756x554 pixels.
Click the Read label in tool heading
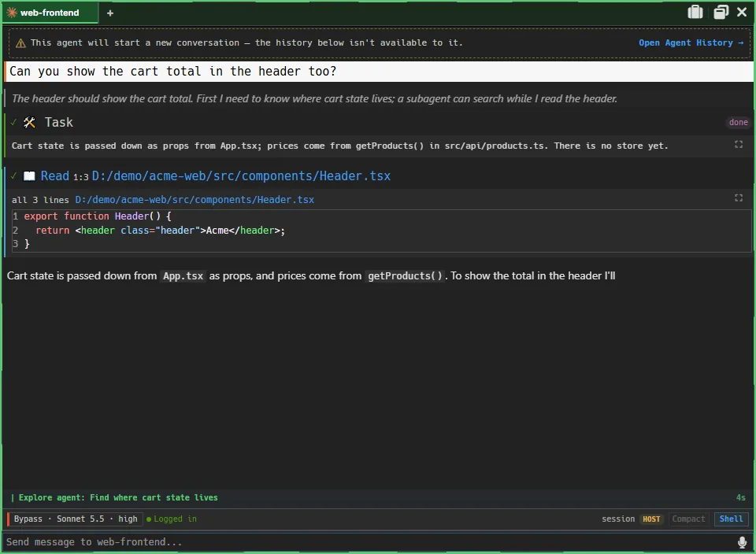click(x=55, y=176)
